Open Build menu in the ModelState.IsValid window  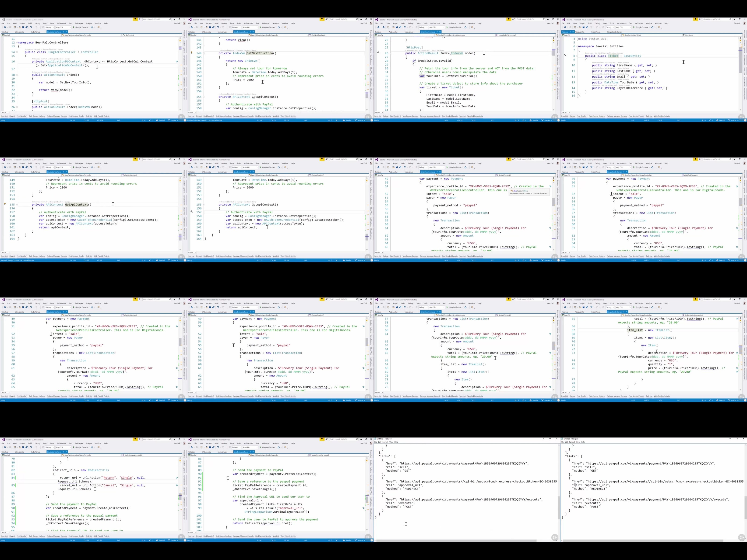(403, 23)
